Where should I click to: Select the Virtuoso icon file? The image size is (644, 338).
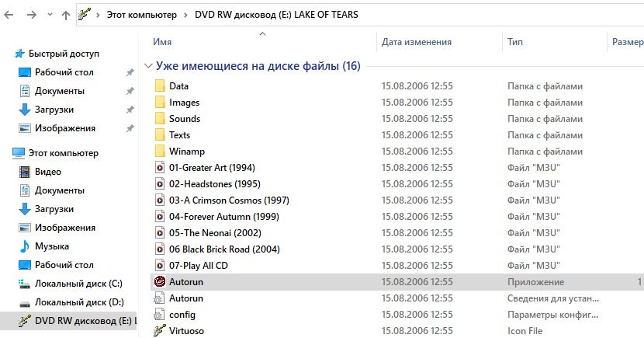pos(159,330)
